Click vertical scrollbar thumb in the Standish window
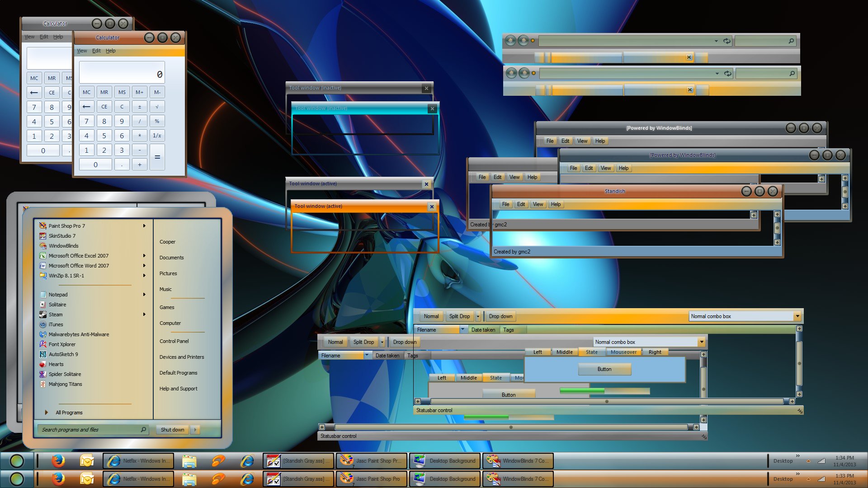Screen dimensions: 868x488 tap(777, 228)
